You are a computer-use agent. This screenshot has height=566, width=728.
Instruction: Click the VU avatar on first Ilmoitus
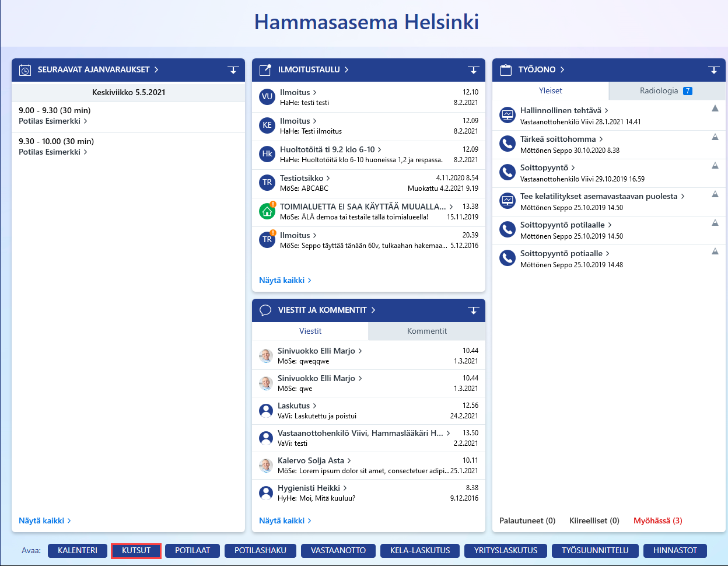click(267, 97)
